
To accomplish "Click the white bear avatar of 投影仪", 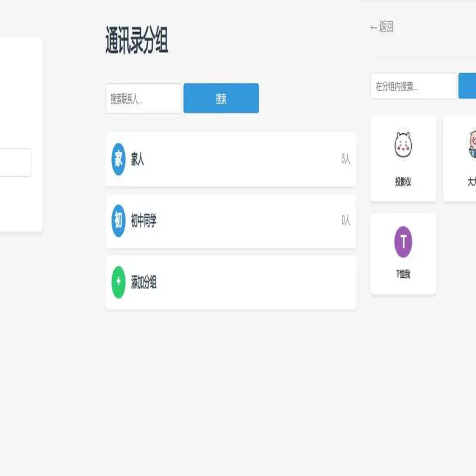I will [x=403, y=145].
